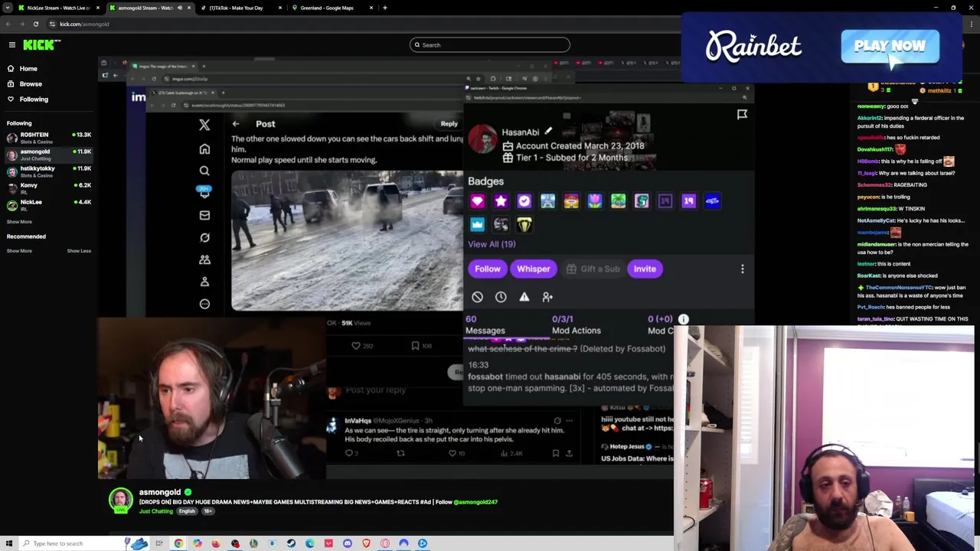Click the report flag on HasanAbi's card
980x551 pixels.
coord(742,115)
